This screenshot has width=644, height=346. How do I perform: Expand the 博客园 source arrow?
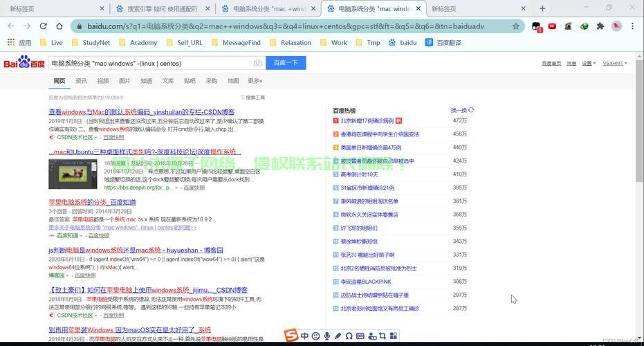coord(67,275)
